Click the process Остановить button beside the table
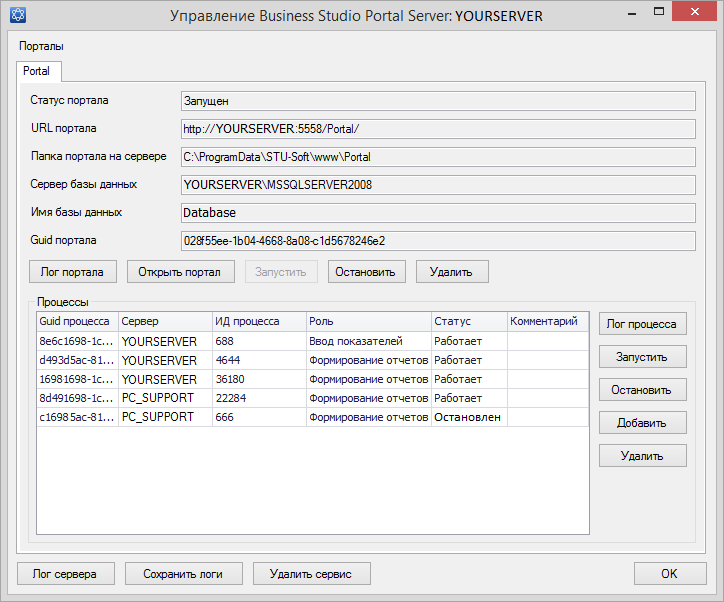The image size is (724, 602). pyautogui.click(x=642, y=390)
